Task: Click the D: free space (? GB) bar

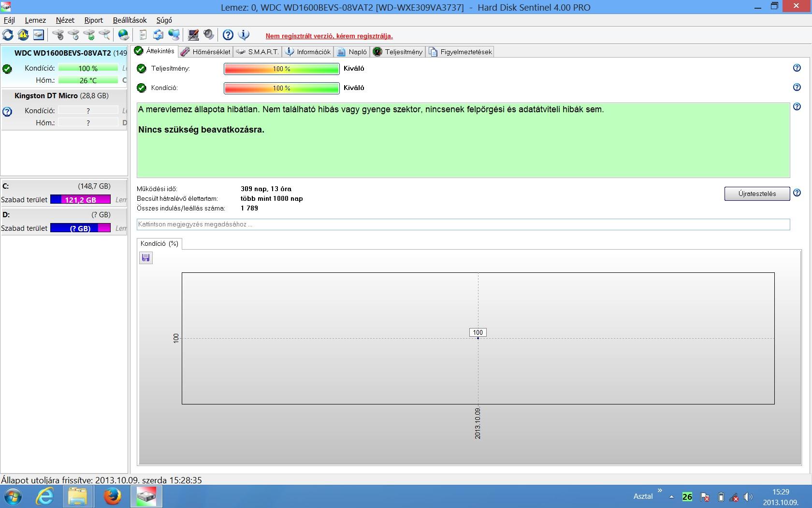Action: click(80, 228)
